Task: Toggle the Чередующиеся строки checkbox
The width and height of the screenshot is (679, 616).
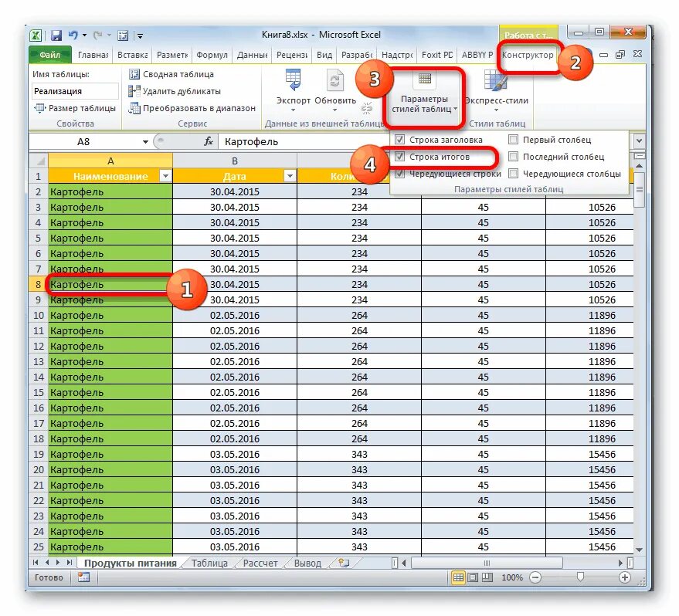Action: click(399, 174)
